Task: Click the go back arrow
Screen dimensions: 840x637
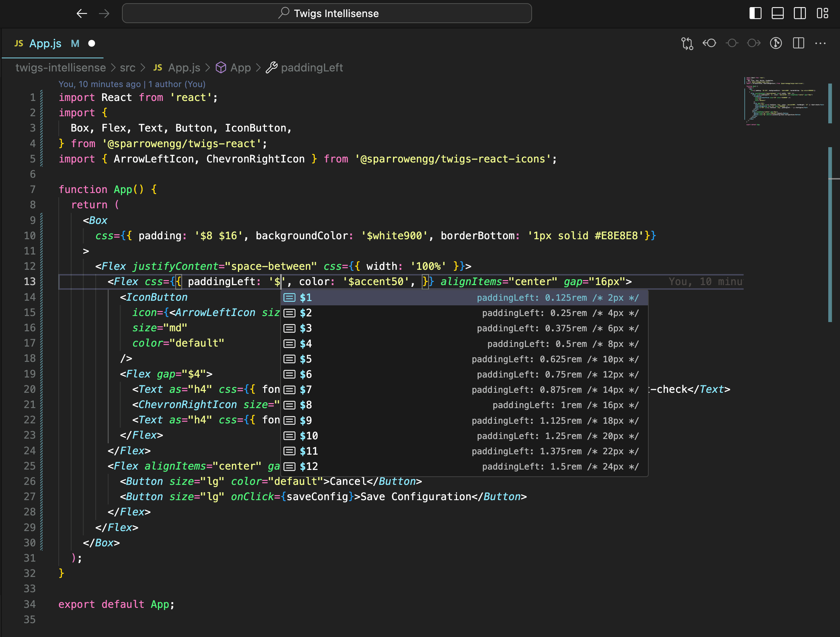Action: point(82,14)
